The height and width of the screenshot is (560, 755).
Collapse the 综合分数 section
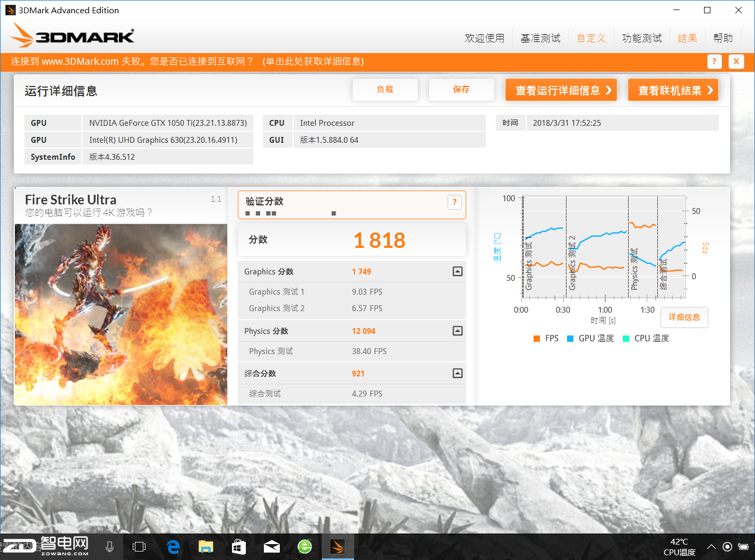(457, 373)
